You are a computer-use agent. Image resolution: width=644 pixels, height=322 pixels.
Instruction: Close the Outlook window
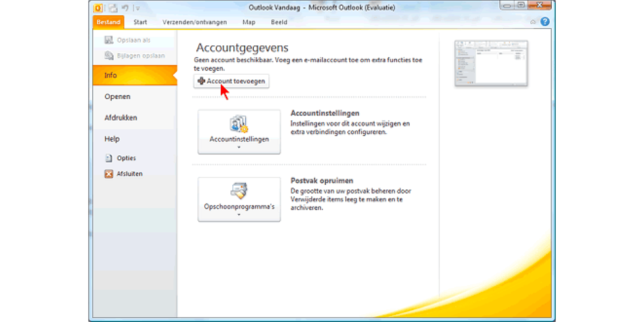pyautogui.click(x=540, y=5)
